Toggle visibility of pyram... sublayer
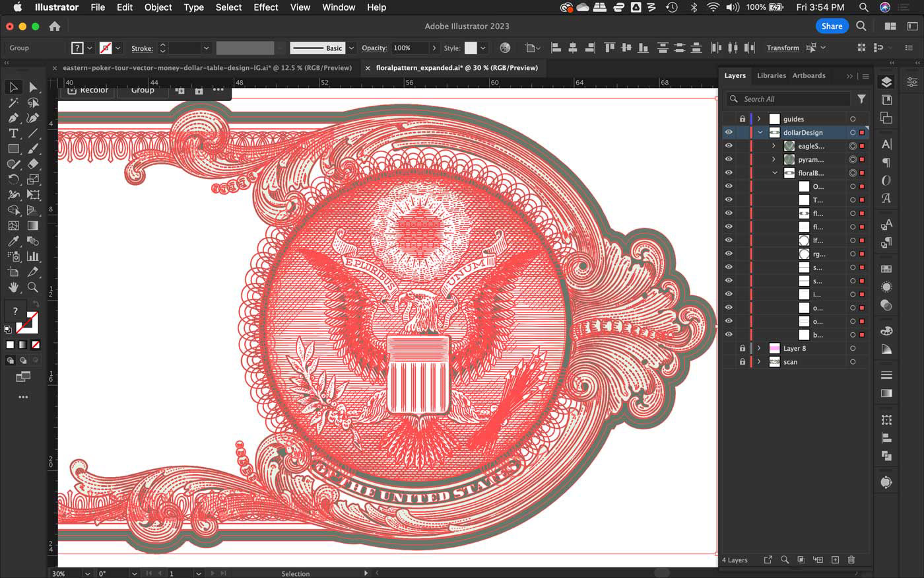The width and height of the screenshot is (924, 578). (729, 159)
